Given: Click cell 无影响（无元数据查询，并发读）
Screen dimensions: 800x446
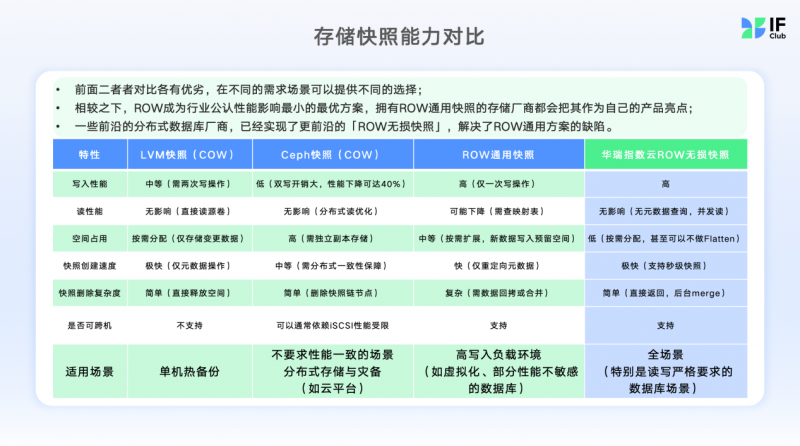Looking at the screenshot, I should (666, 211).
